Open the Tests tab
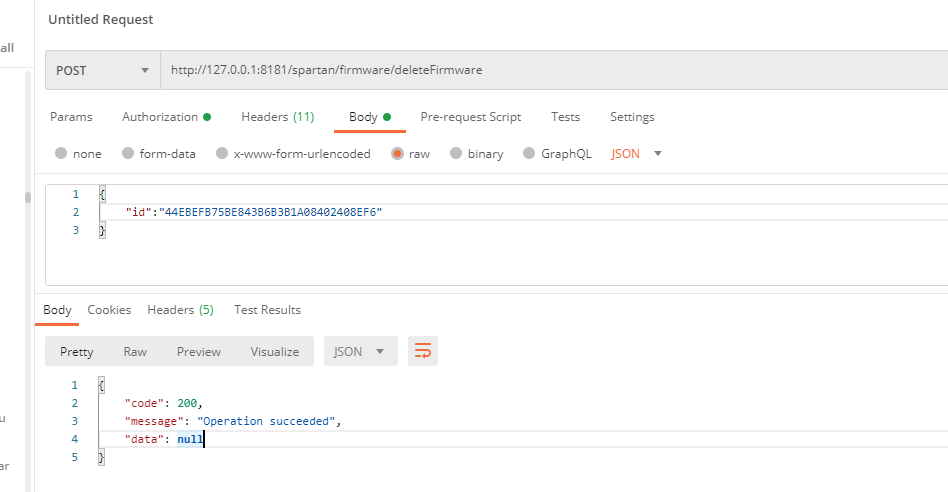Screen dimensions: 948x492 coord(565,117)
